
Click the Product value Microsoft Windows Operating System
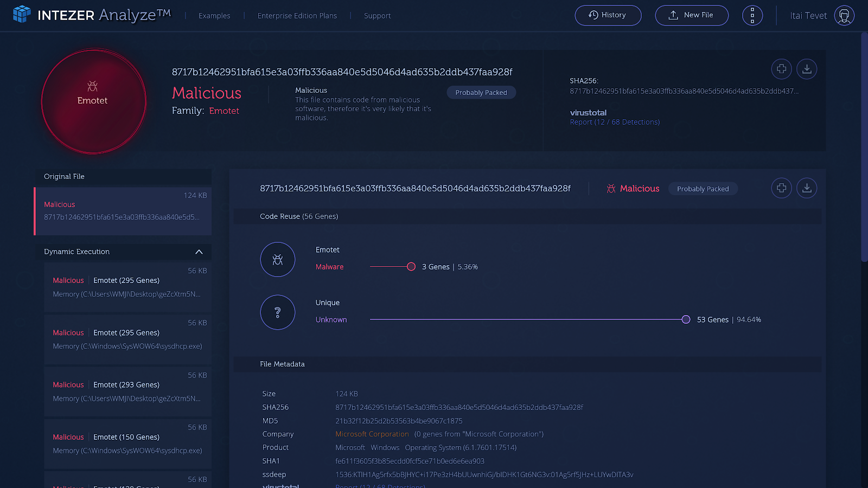coord(426,447)
